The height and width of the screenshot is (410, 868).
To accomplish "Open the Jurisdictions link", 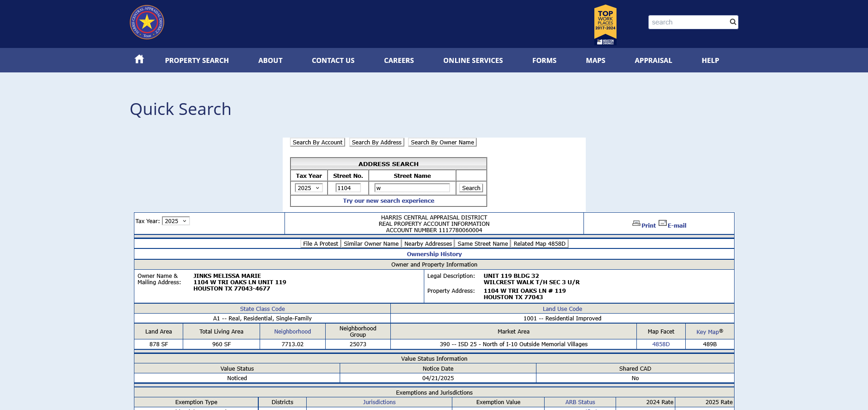I will click(379, 402).
